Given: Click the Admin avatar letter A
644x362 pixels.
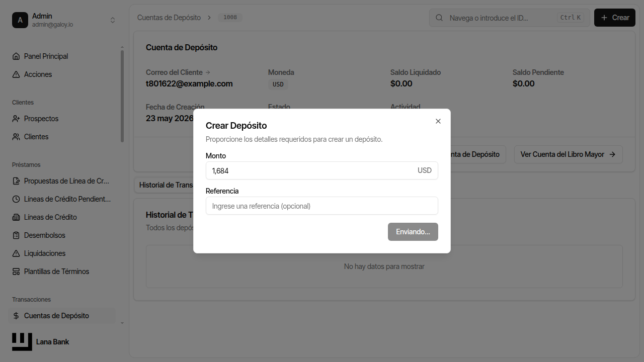Looking at the screenshot, I should pos(20,20).
